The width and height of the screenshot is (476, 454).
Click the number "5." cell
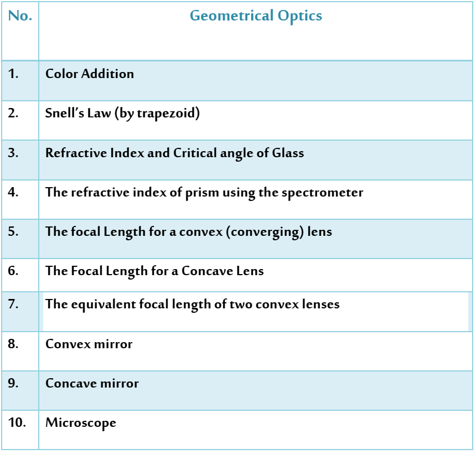14,232
